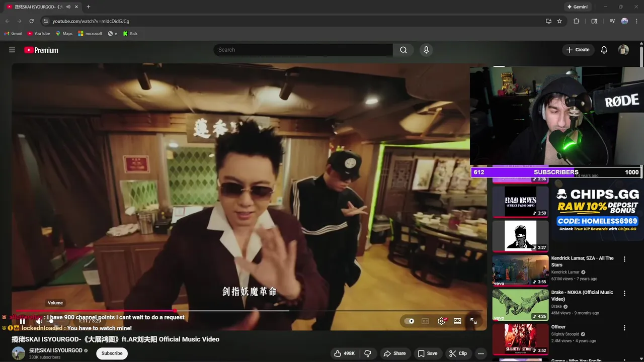The image size is (644, 362).
Task: Open Chrome three-dot menu
Action: 636,21
